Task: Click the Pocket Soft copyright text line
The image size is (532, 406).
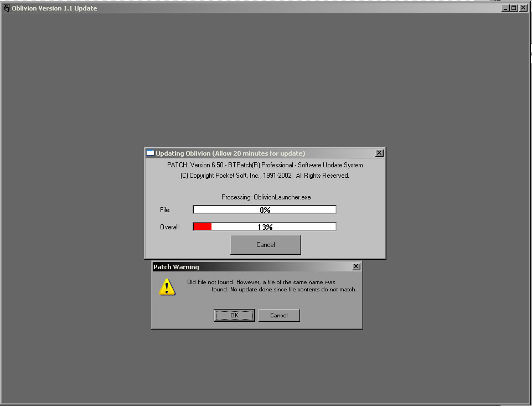Action: [265, 176]
